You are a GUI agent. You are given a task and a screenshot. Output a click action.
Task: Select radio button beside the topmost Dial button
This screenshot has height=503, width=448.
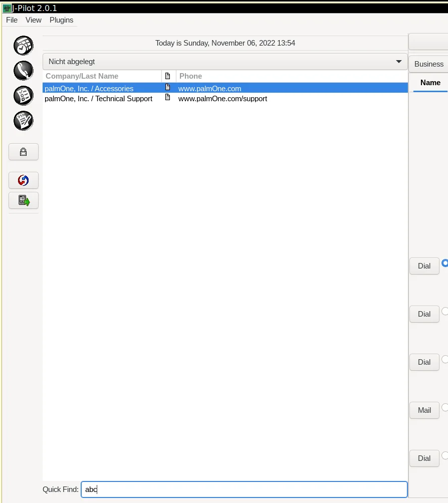click(x=445, y=263)
